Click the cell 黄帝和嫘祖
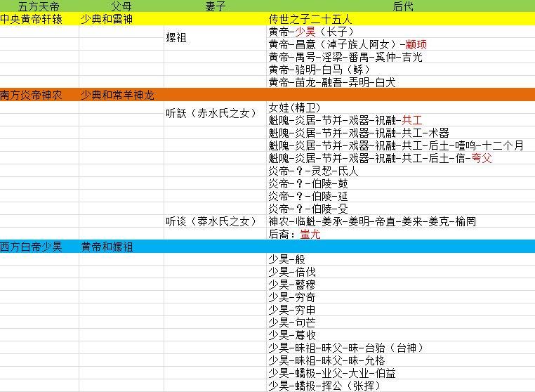 pos(121,247)
